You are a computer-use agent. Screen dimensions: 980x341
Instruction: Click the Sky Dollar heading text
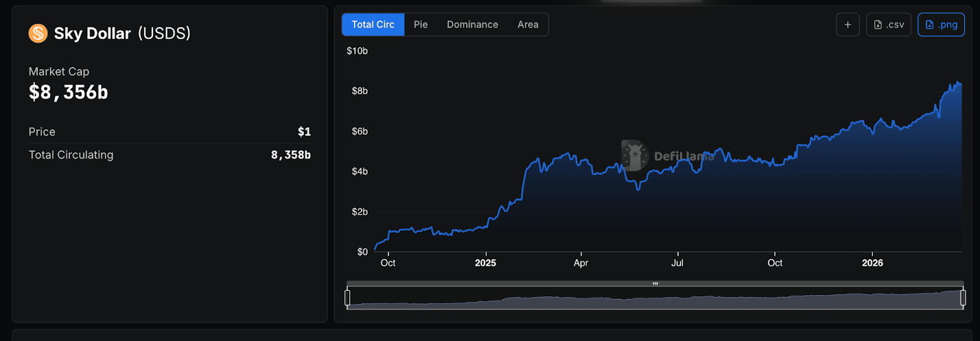(92, 33)
